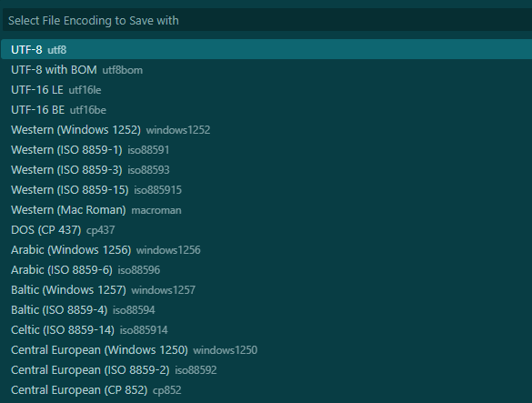Choose Western (Windows 1252) encoding
This screenshot has width=532, height=403.
tap(266, 130)
